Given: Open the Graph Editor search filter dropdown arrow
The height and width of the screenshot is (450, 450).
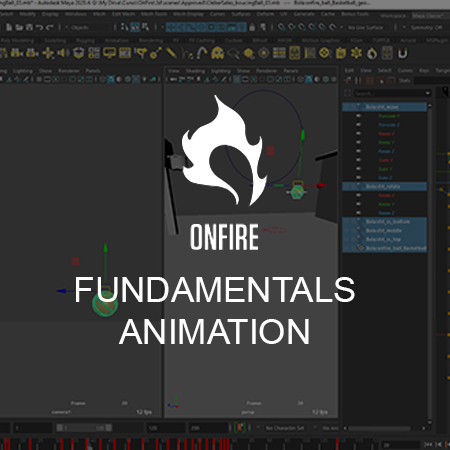Looking at the screenshot, I should pos(428,93).
